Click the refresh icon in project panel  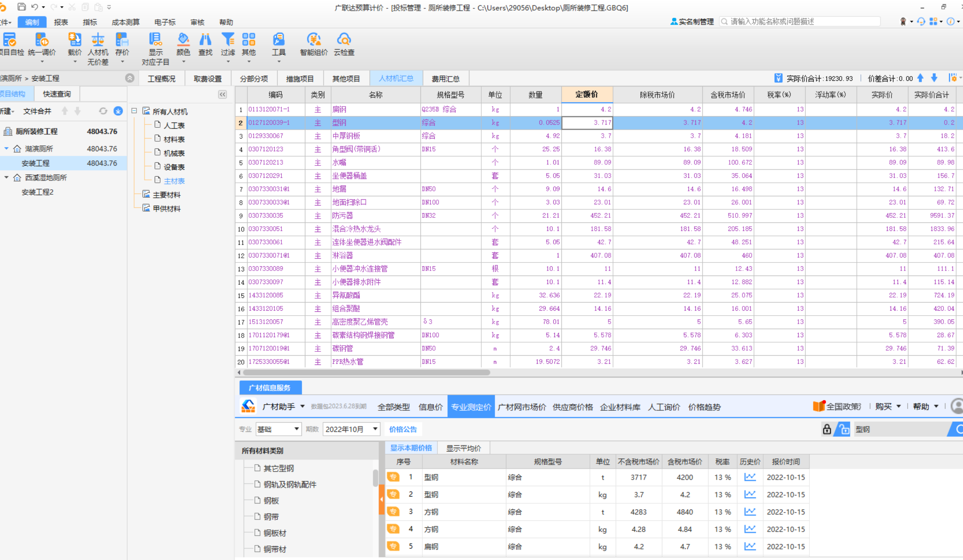tap(103, 111)
